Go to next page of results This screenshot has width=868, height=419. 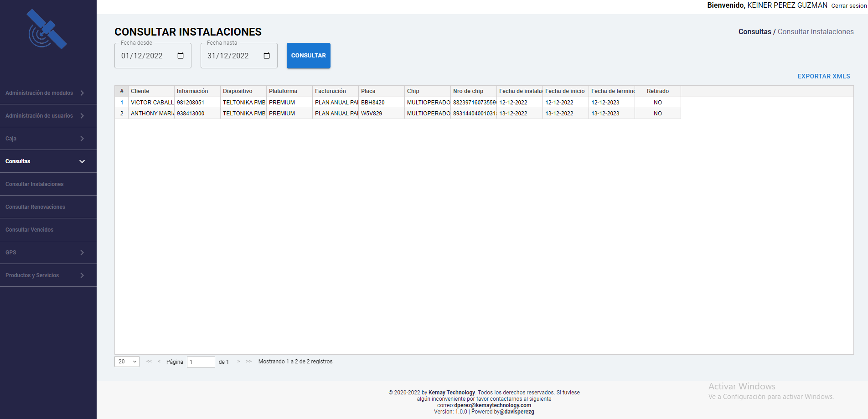[238, 362]
